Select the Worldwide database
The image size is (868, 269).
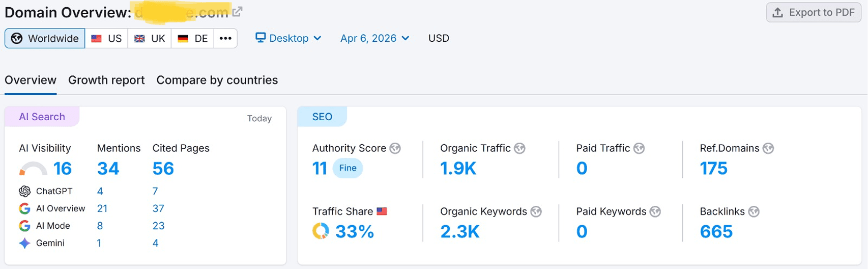pos(45,38)
